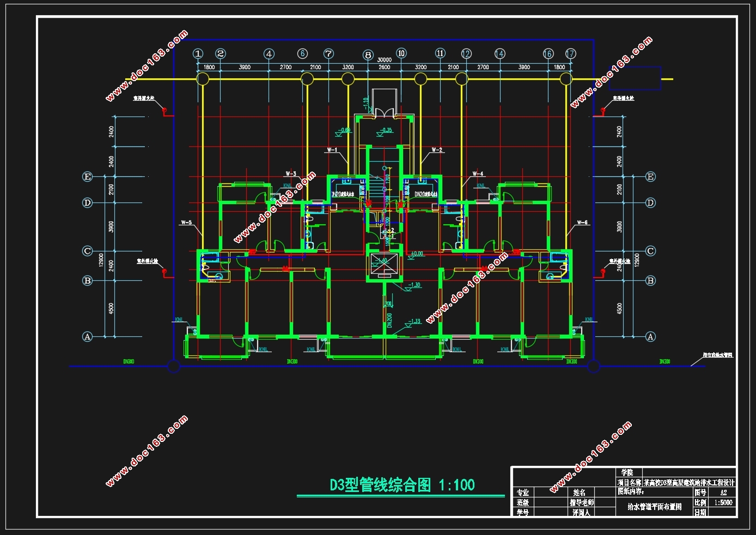756x535 pixels.
Task: Select axis bubble number 2
Action: [221, 53]
